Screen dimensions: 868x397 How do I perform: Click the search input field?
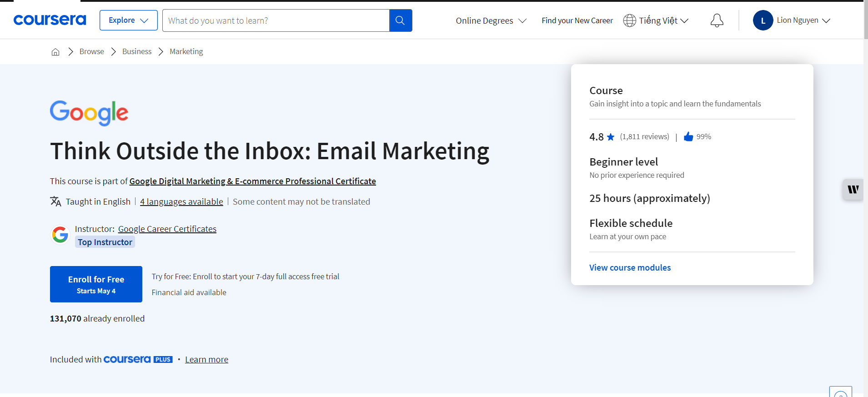276,20
